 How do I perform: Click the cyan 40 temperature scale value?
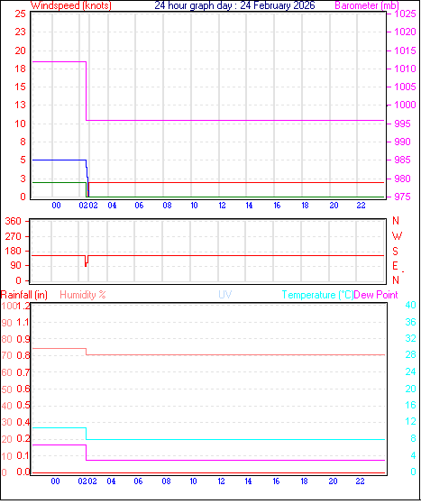pos(410,305)
